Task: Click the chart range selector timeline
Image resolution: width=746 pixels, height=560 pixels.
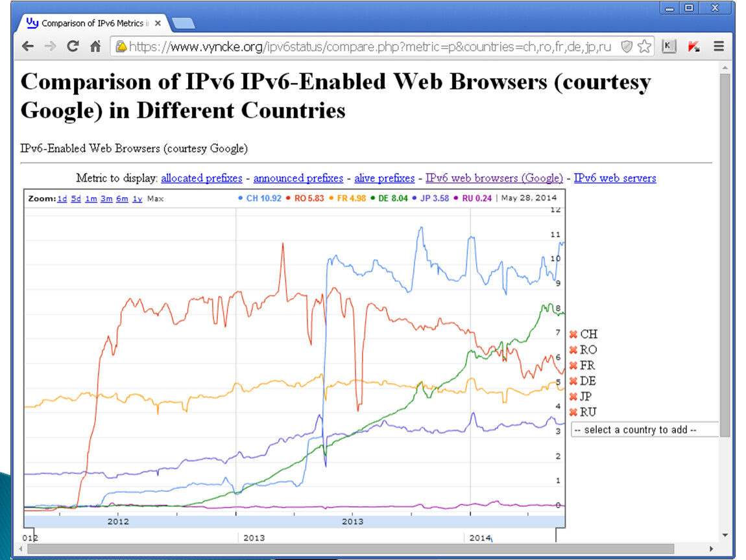Action: pos(292,537)
